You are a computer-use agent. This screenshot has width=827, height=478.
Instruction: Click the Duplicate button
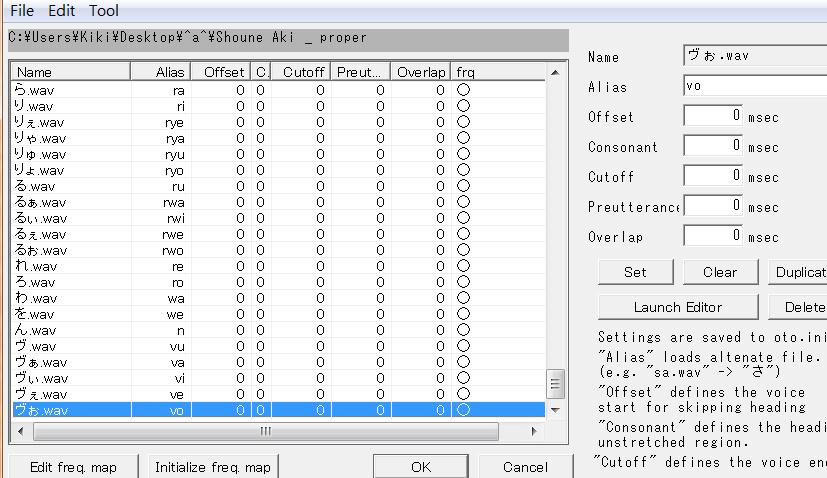tap(797, 272)
